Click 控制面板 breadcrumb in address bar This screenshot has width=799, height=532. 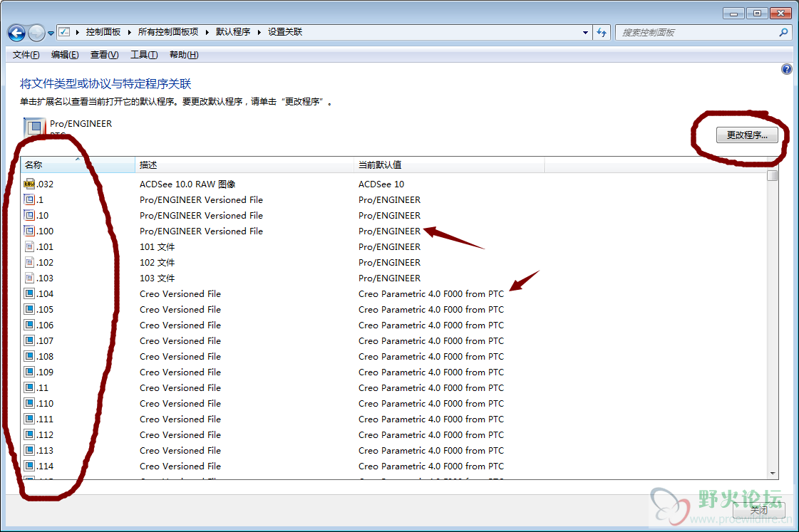click(103, 32)
